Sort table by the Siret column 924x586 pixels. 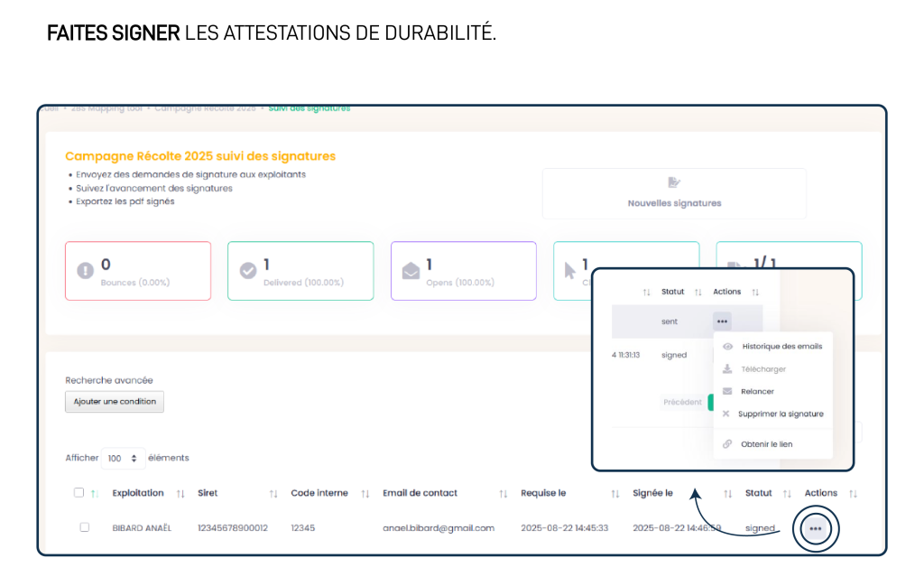pos(273,494)
